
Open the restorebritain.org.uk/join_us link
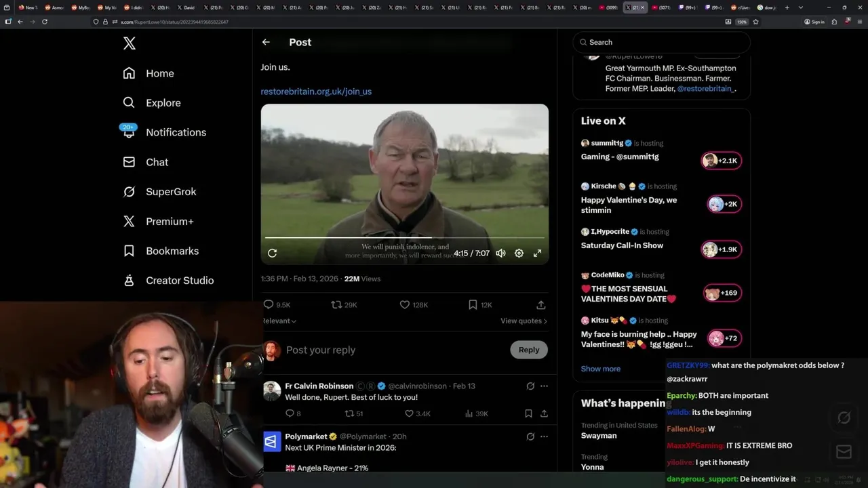[x=316, y=91]
